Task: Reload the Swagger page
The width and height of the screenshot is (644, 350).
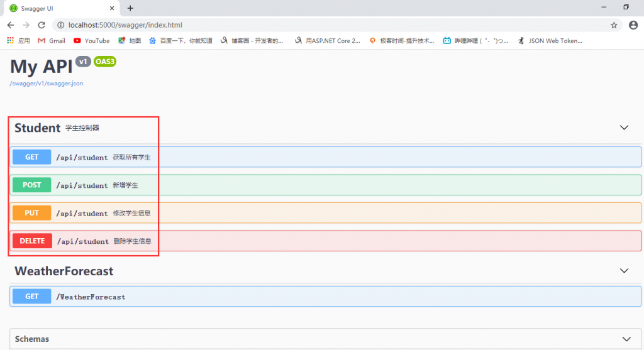Action: [x=42, y=25]
